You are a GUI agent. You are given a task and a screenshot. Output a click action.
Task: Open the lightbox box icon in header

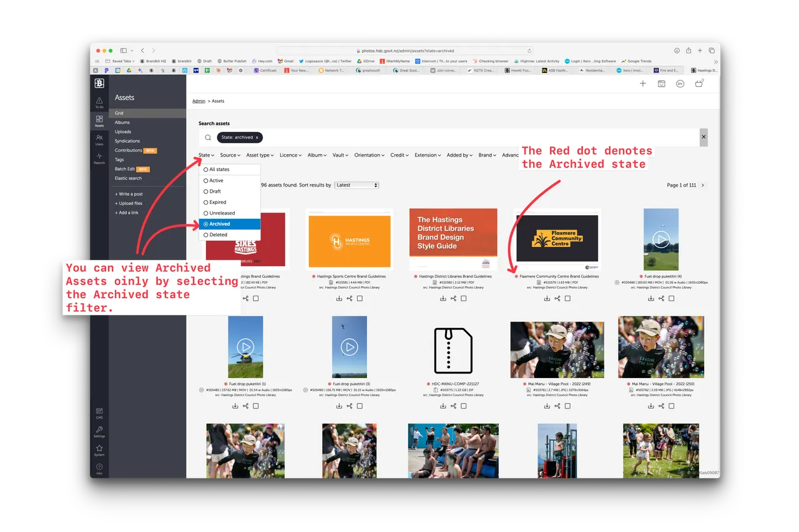click(x=661, y=84)
